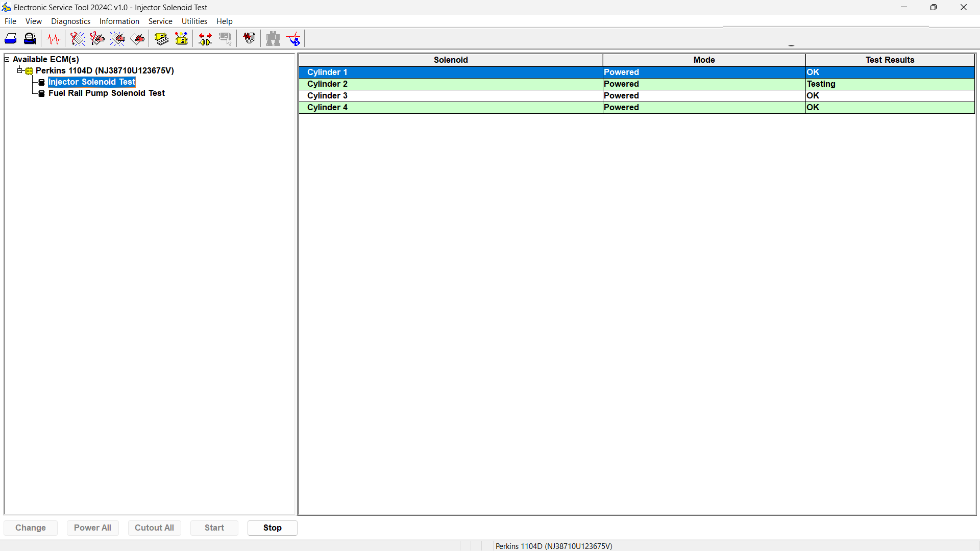Viewport: 980px width, 551px height.
Task: Click the Test Results column header
Action: click(x=890, y=60)
